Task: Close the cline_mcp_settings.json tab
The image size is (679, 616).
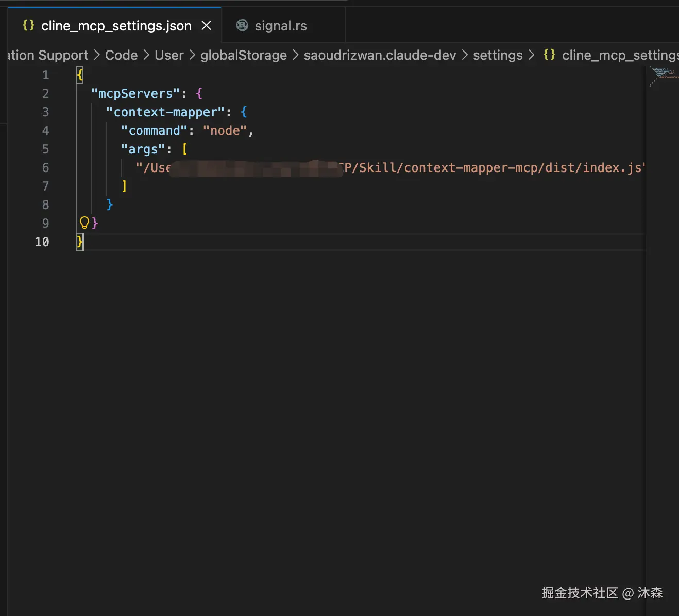Action: click(x=206, y=25)
